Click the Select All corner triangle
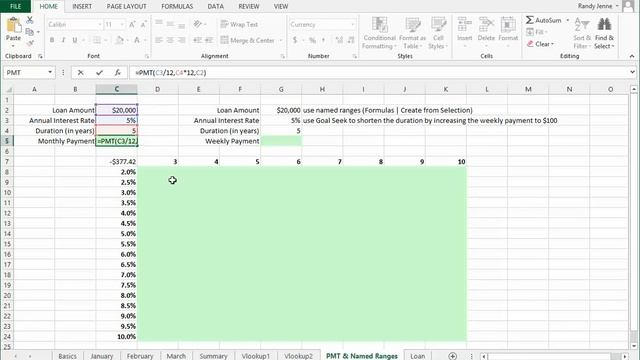This screenshot has height=360, width=640. coord(8,89)
